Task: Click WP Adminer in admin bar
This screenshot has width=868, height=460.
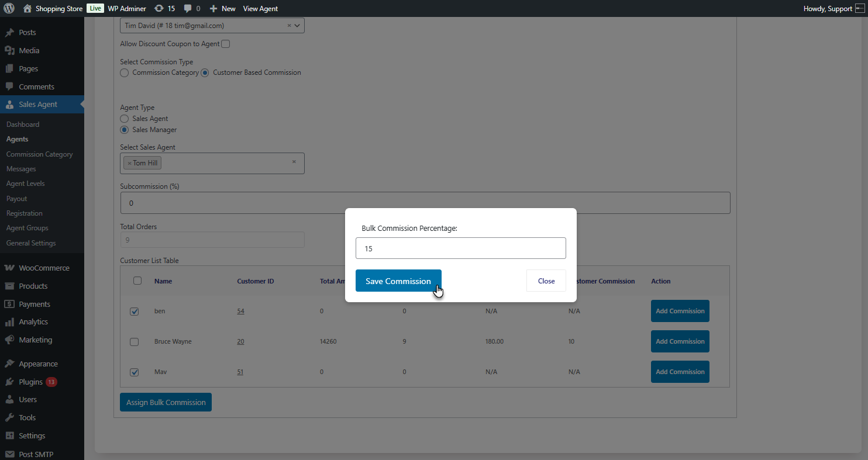Action: click(x=127, y=9)
